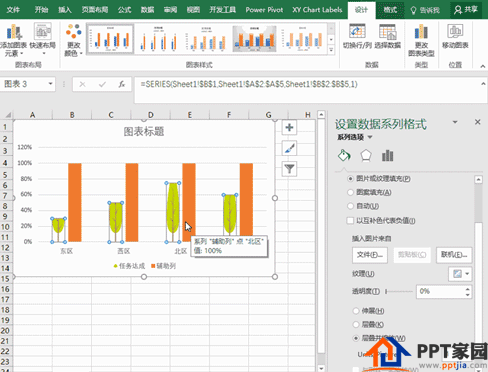Select Automatic (自动) fill radio
Image resolution: width=488 pixels, height=372 pixels.
click(350, 206)
